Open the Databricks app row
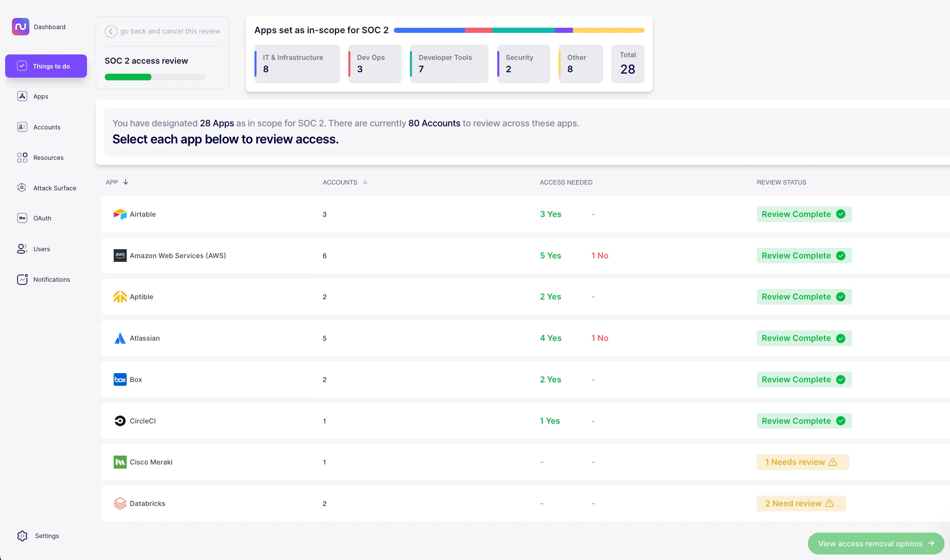Image resolution: width=950 pixels, height=560 pixels. tap(147, 503)
